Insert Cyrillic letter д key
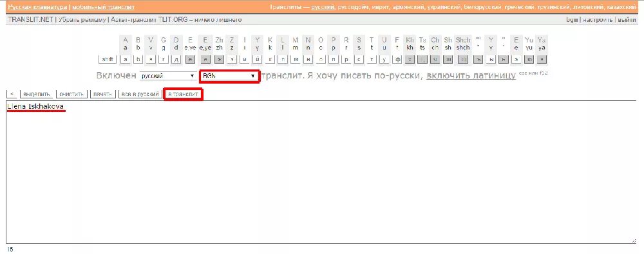Viewport: 644px width, 254px height. click(176, 59)
